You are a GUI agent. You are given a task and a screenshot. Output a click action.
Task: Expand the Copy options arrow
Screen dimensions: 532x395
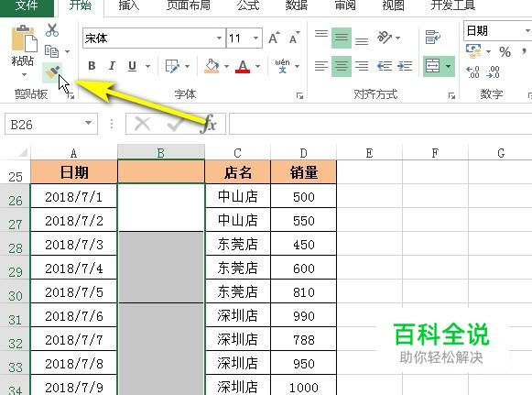click(67, 51)
